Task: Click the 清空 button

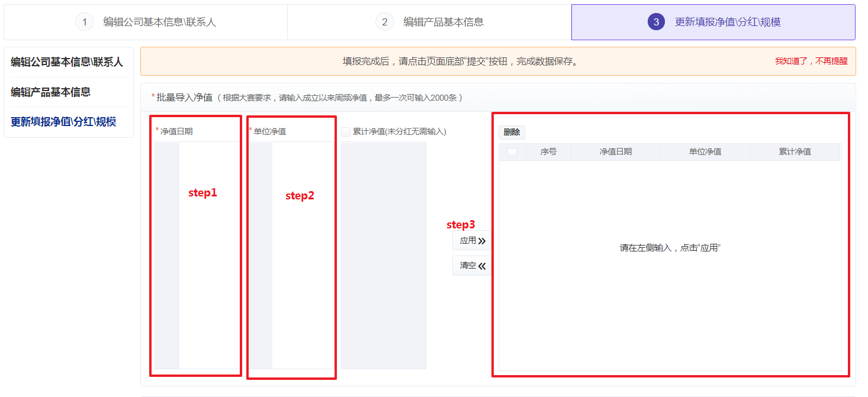Action: tap(472, 266)
